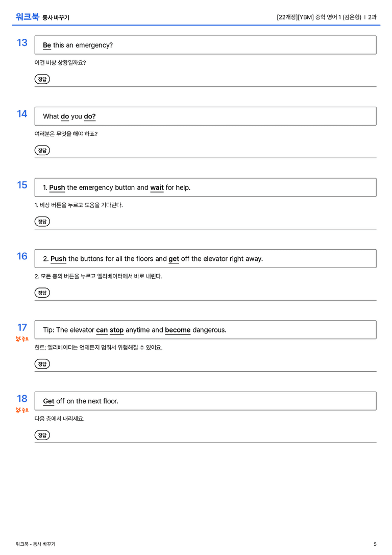Click the 정답 badge under question 17
392x555 pixels.
pyautogui.click(x=42, y=364)
